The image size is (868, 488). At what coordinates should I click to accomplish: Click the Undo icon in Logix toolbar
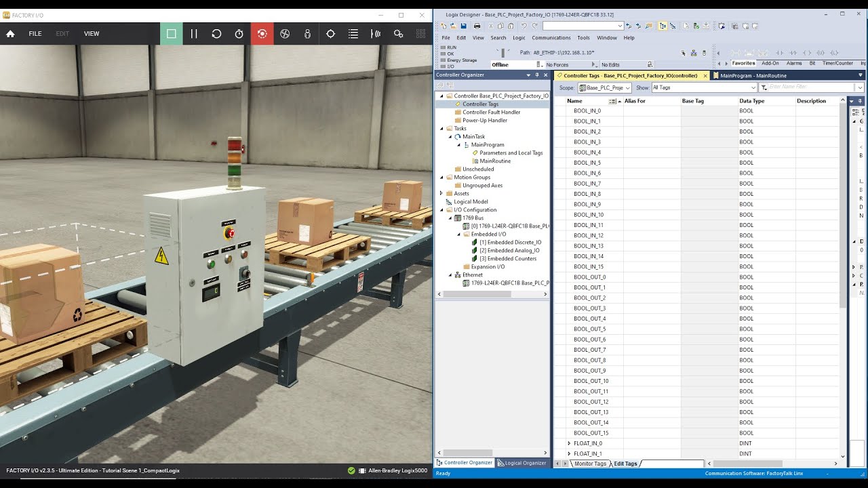(x=524, y=26)
